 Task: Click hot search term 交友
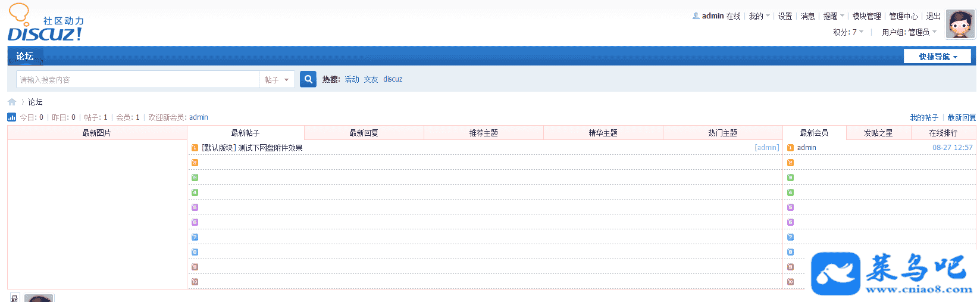(x=371, y=79)
